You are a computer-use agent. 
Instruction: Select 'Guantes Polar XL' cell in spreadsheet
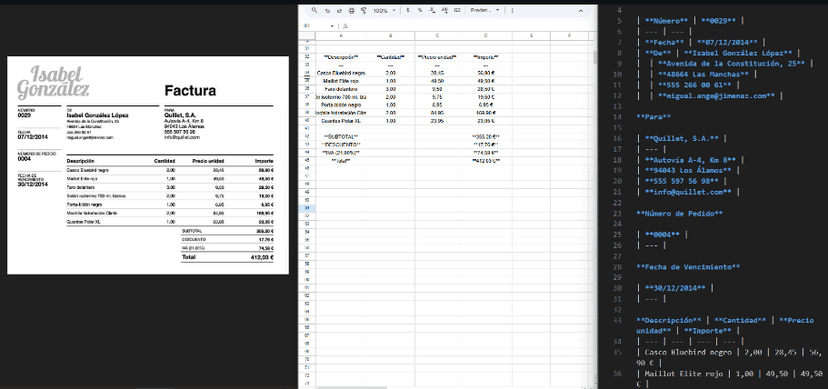[x=341, y=121]
